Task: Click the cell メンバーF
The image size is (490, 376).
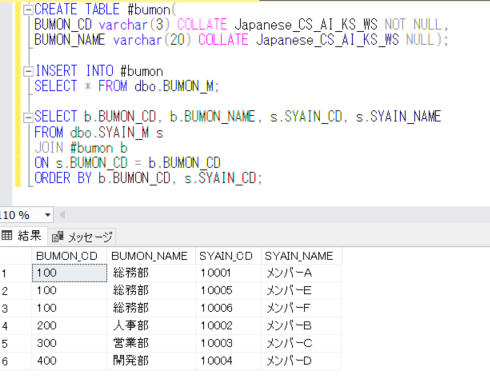Action: tap(301, 308)
